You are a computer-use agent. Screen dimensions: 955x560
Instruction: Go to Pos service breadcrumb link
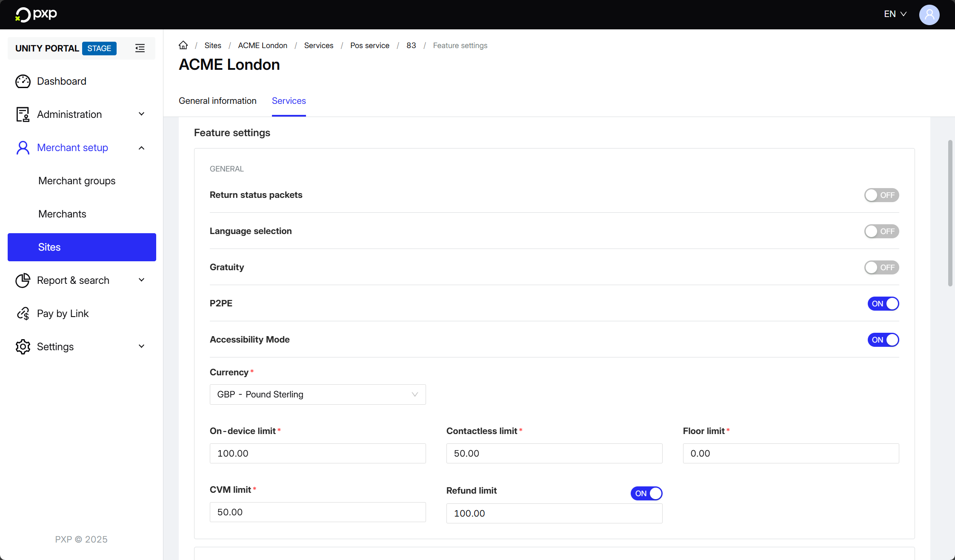369,46
